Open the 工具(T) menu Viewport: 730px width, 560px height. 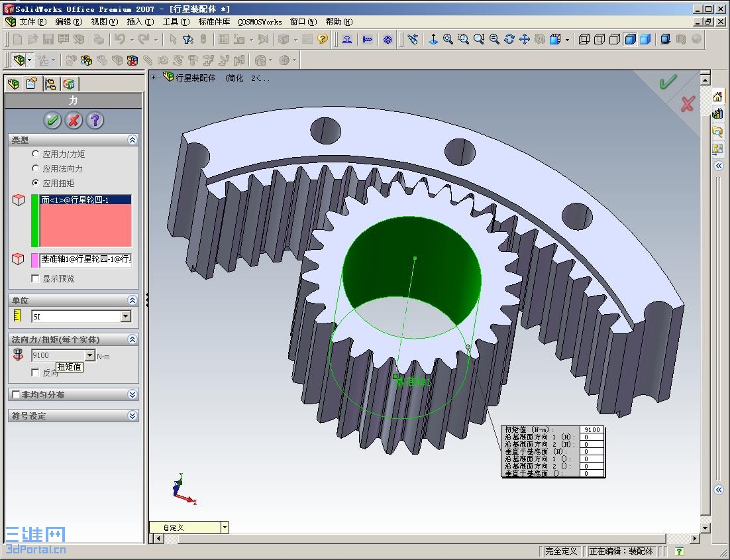pos(176,22)
